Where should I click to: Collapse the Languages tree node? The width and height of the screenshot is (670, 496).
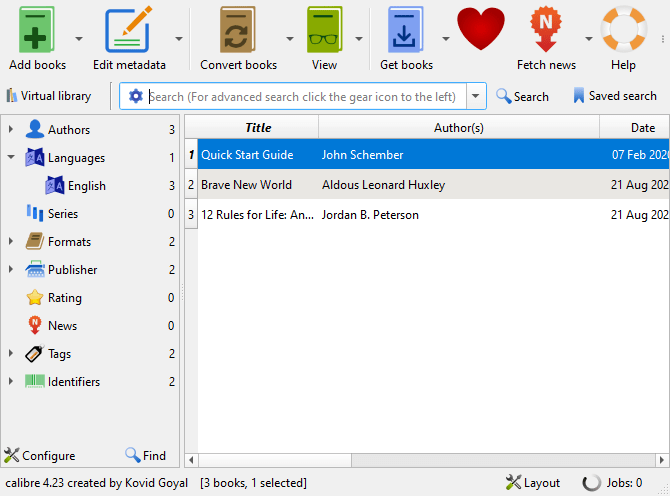[x=11, y=157]
